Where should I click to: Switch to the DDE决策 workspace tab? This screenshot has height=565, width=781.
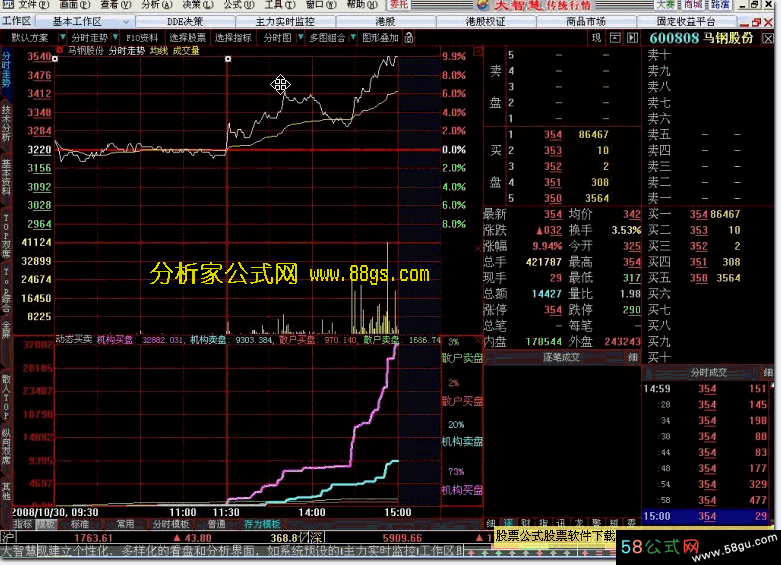[185, 21]
